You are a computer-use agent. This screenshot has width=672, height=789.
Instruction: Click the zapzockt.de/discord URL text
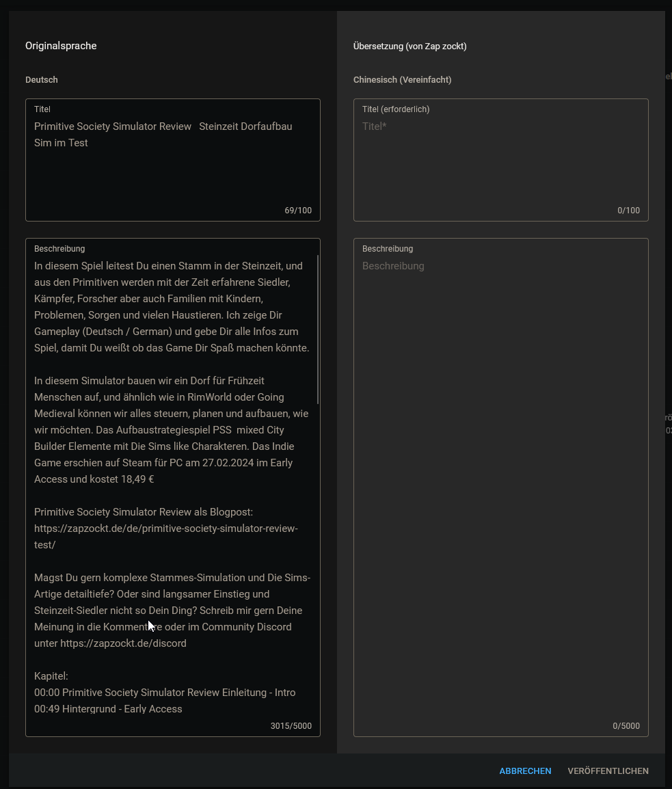click(123, 643)
